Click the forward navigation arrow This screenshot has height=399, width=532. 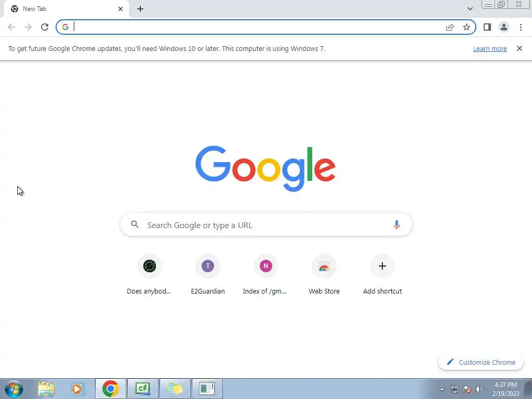(28, 27)
